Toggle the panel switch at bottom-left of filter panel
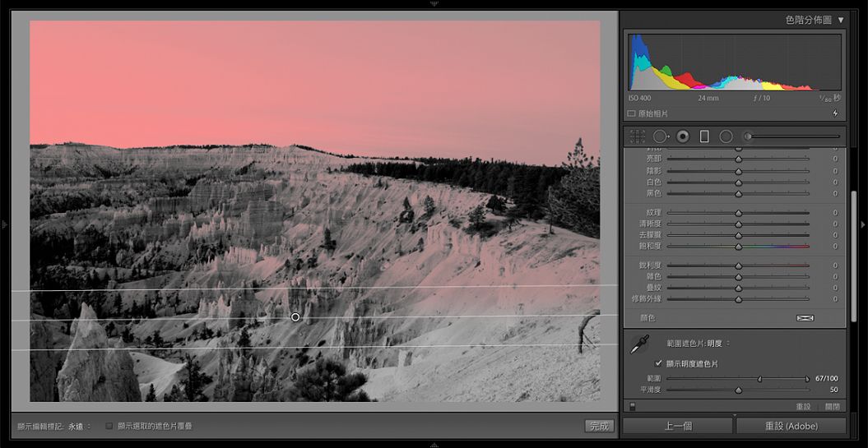Image resolution: width=868 pixels, height=448 pixels. 632,407
